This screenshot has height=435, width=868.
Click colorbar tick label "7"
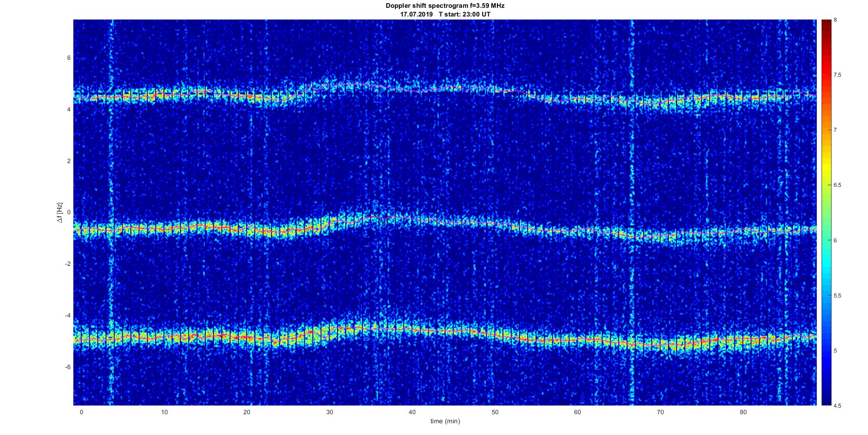pyautogui.click(x=835, y=130)
